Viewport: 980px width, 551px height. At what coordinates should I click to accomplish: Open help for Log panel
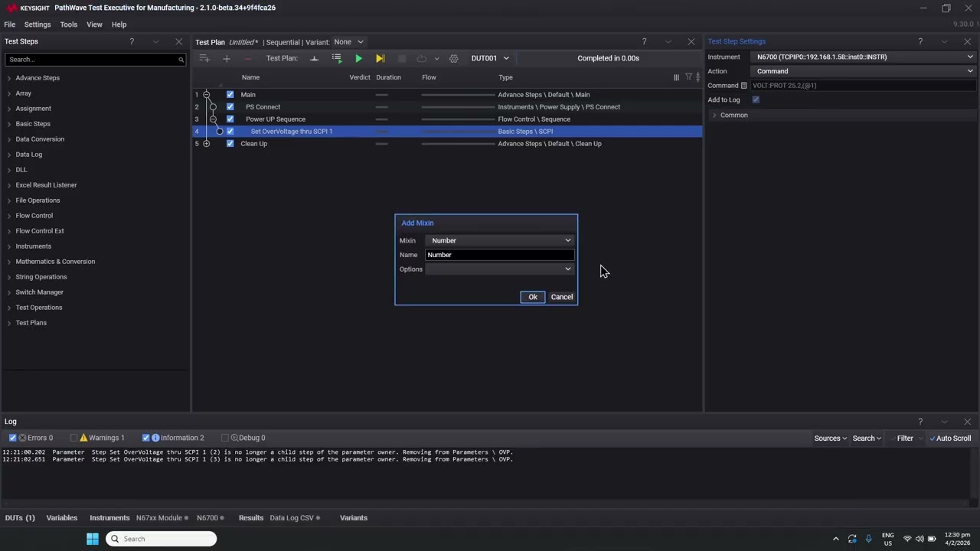click(x=920, y=422)
